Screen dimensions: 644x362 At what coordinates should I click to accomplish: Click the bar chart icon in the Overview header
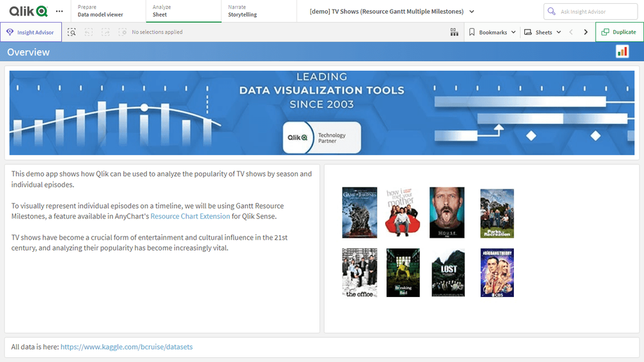point(622,52)
